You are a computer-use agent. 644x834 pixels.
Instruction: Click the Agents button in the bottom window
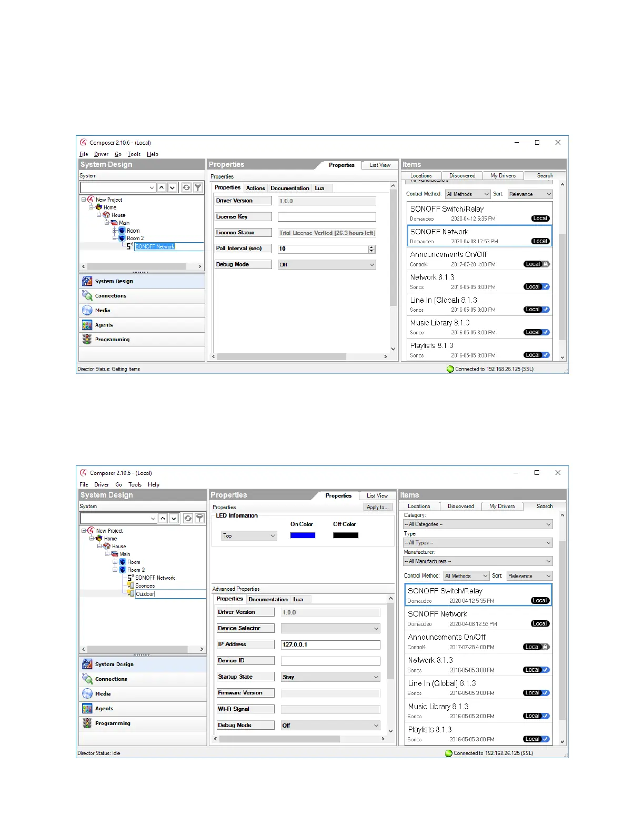[143, 709]
